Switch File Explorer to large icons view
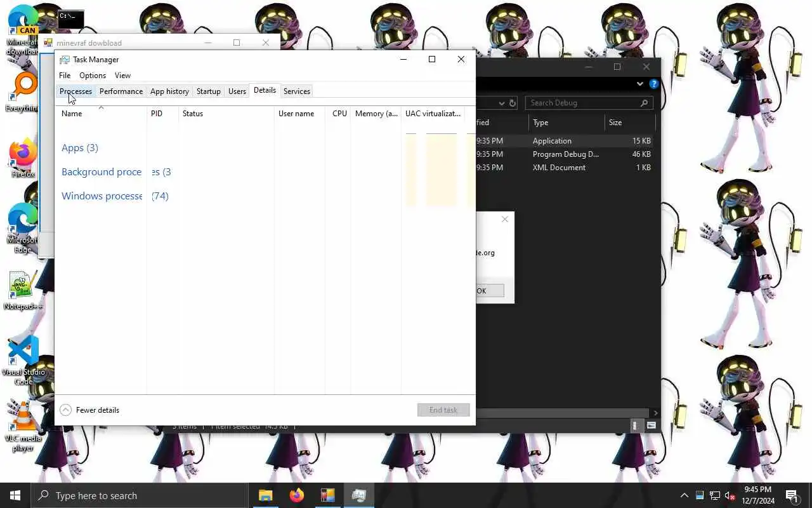 [x=651, y=426]
